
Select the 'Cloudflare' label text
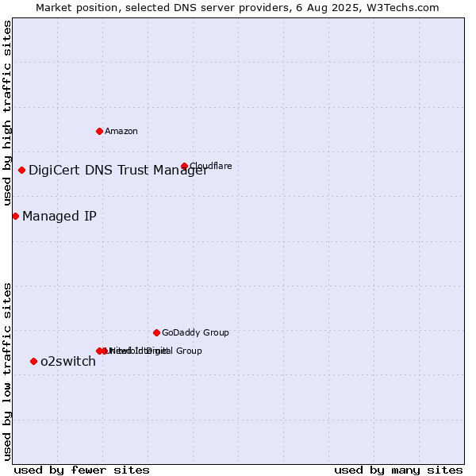(x=211, y=166)
